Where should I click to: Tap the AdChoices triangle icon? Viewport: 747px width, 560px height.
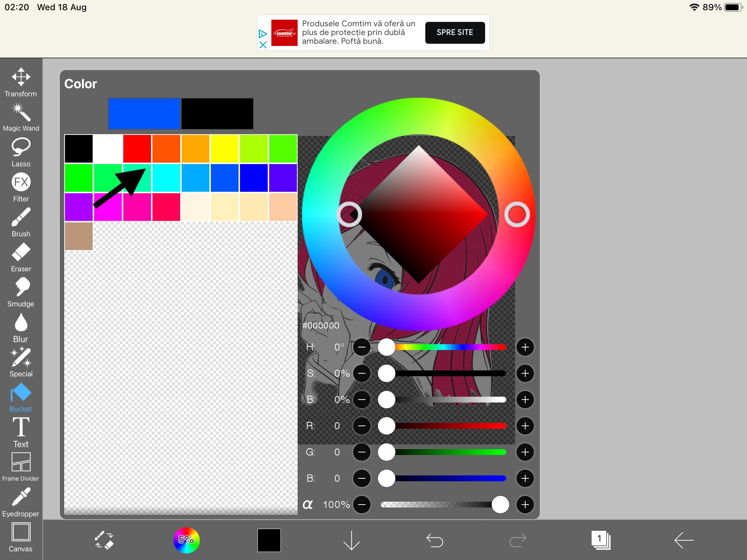point(263,34)
